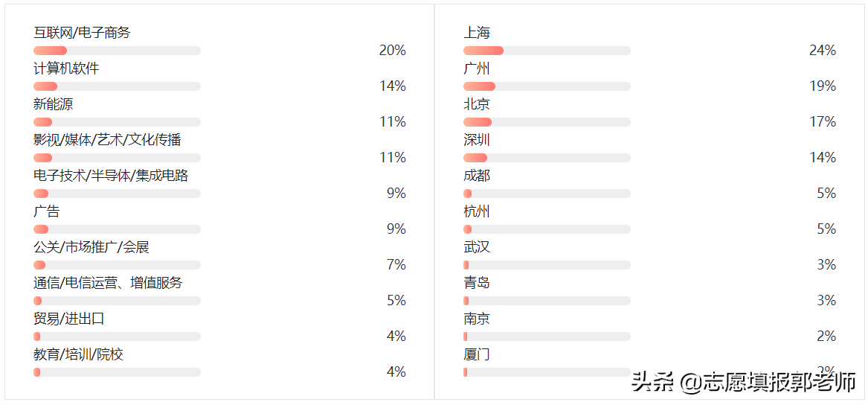
Task: Click the 上海 progress bar
Action: click(547, 51)
